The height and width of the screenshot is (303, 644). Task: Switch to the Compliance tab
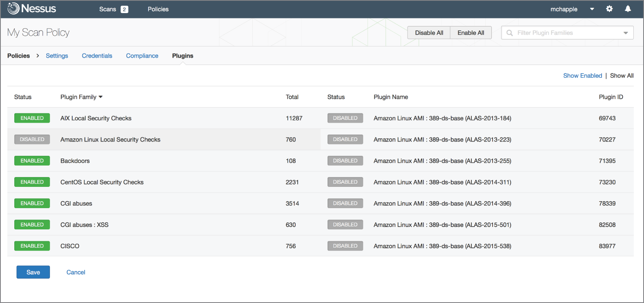click(x=142, y=56)
